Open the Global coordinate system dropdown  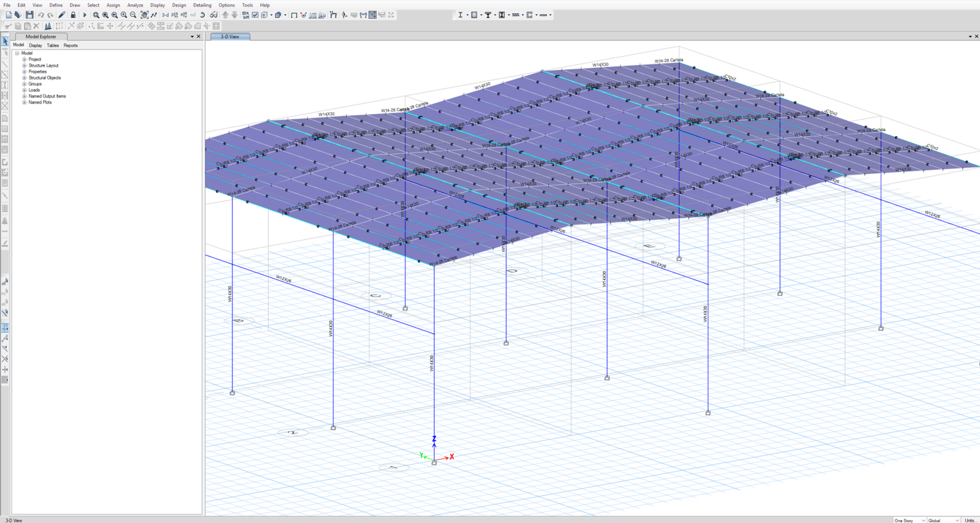[x=943, y=520]
